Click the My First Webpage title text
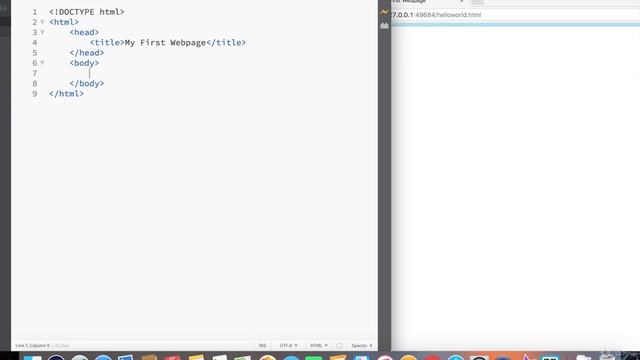This screenshot has width=640, height=360. click(165, 42)
